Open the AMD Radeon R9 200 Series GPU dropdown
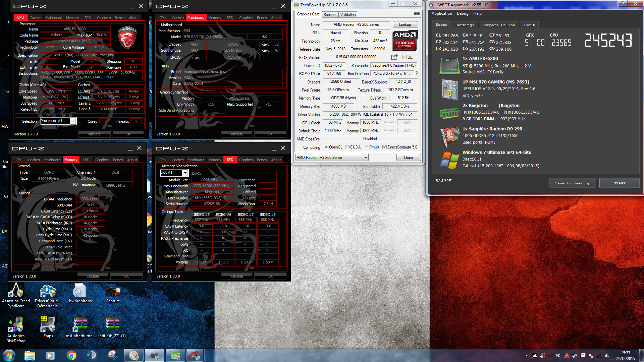Screen dimensions: 644x362 pyautogui.click(x=332, y=158)
